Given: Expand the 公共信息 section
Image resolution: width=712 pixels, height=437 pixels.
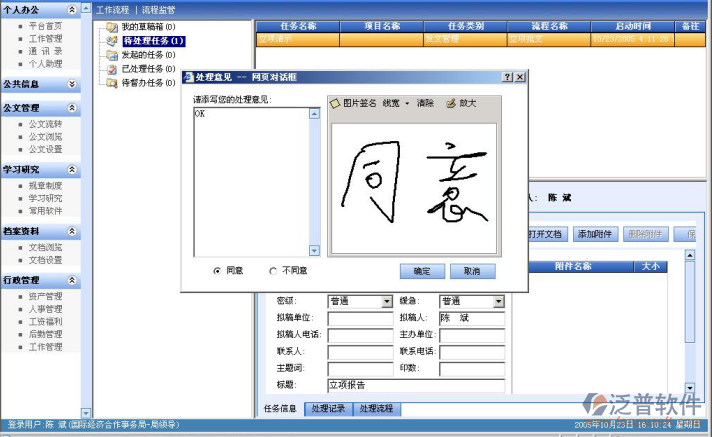Looking at the screenshot, I should tap(72, 84).
